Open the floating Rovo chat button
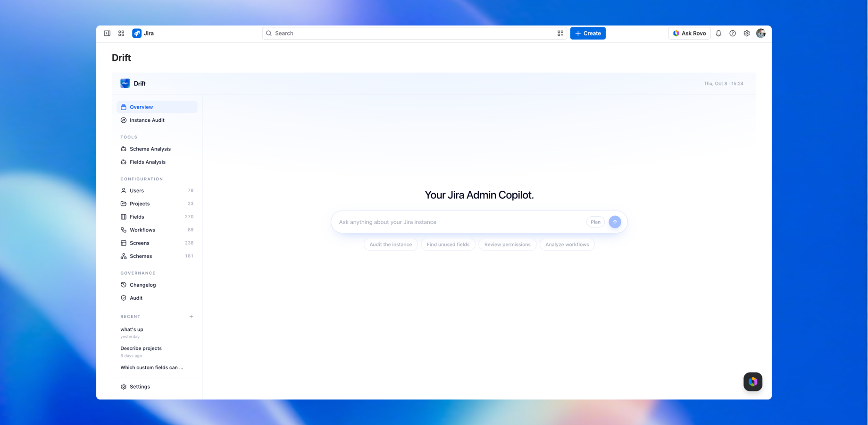Screen dimensions: 868x425 (753, 382)
